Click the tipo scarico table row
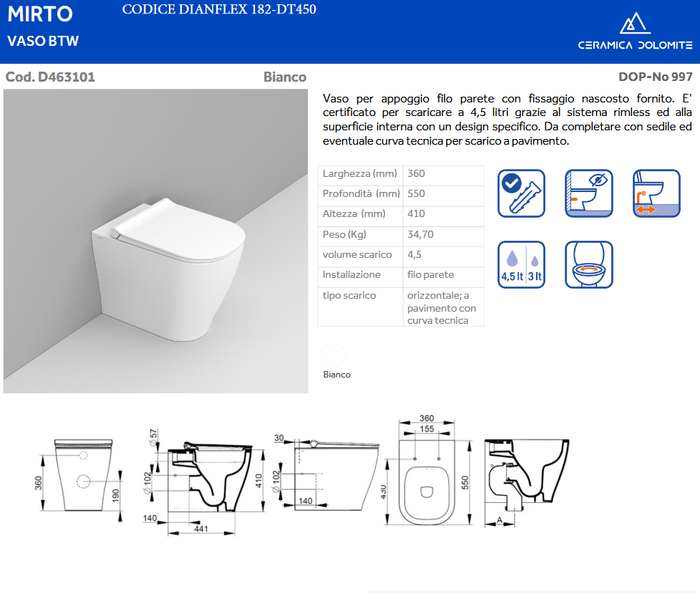This screenshot has height=616, width=700. click(400, 307)
